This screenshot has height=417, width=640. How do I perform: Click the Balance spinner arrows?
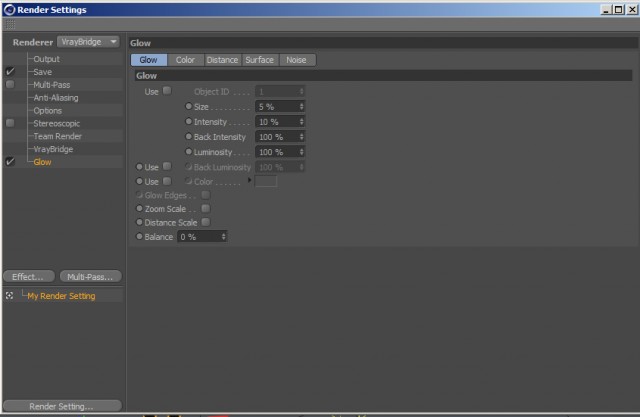tap(224, 237)
